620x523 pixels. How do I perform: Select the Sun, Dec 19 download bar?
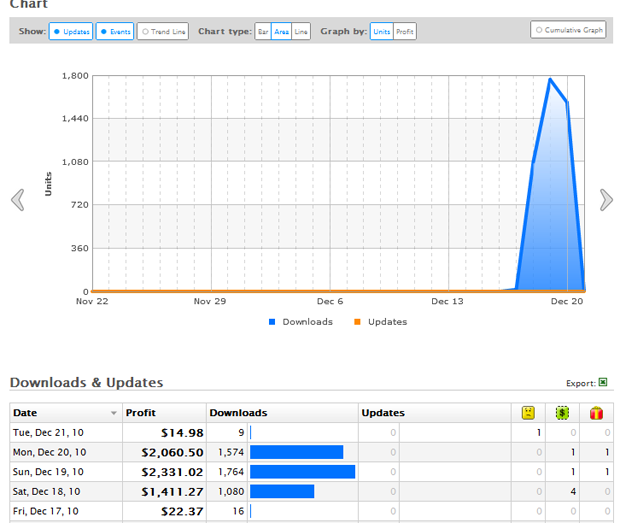tap(302, 472)
